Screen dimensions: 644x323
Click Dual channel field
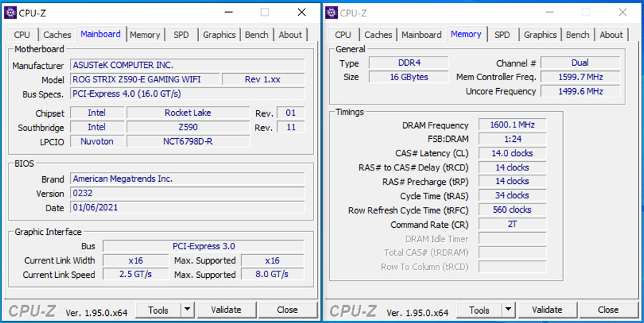tap(580, 63)
